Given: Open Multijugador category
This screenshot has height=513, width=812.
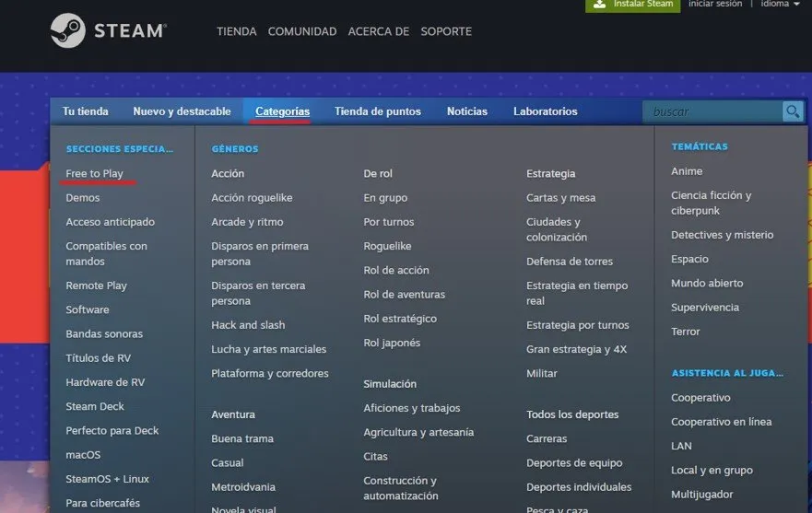Looking at the screenshot, I should [702, 495].
